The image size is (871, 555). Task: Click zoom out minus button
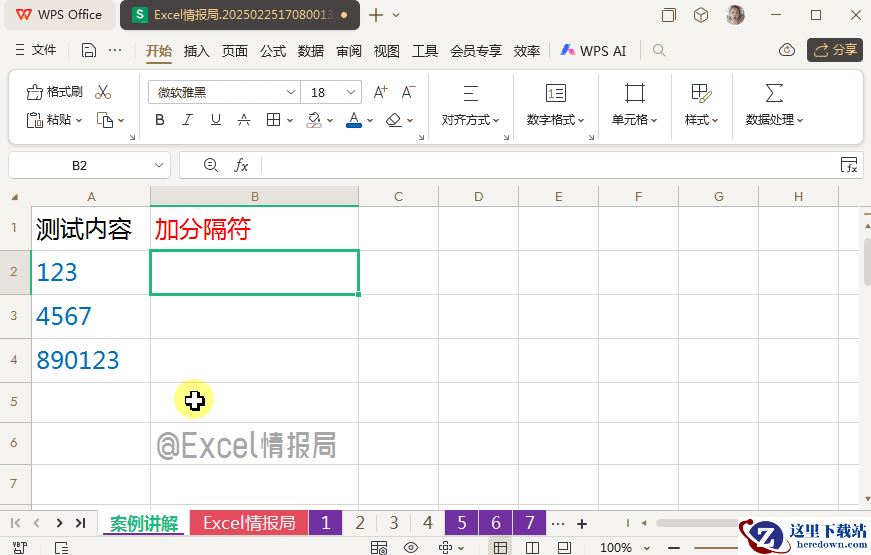[x=674, y=548]
